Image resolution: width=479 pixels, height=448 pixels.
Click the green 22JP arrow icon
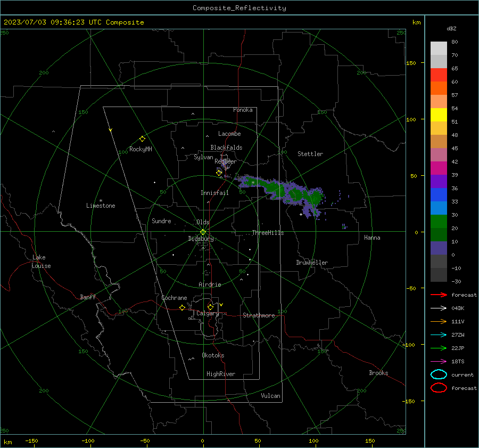(439, 348)
